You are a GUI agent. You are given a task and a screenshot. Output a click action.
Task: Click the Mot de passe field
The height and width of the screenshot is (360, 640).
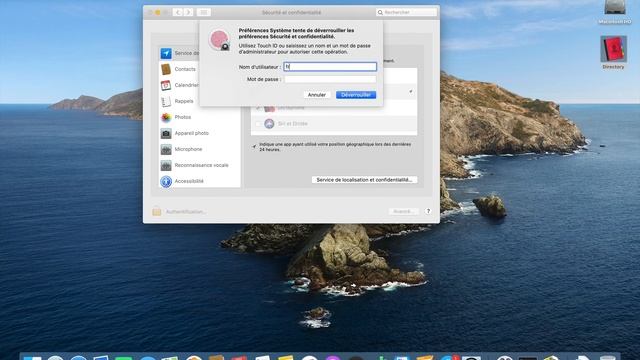(330, 79)
